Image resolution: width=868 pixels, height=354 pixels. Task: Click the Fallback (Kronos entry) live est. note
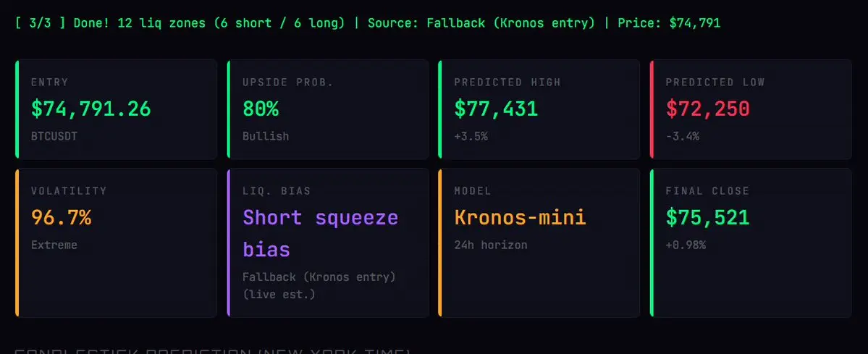[319, 285]
